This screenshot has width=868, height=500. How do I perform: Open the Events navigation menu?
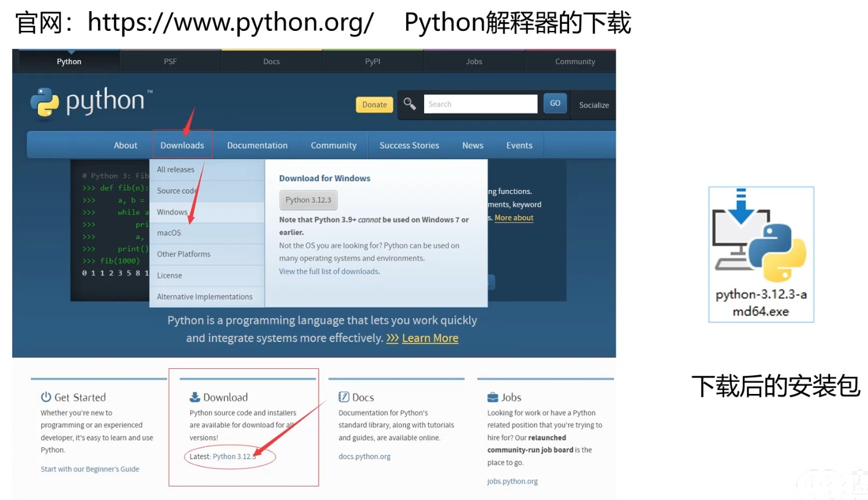pos(520,145)
